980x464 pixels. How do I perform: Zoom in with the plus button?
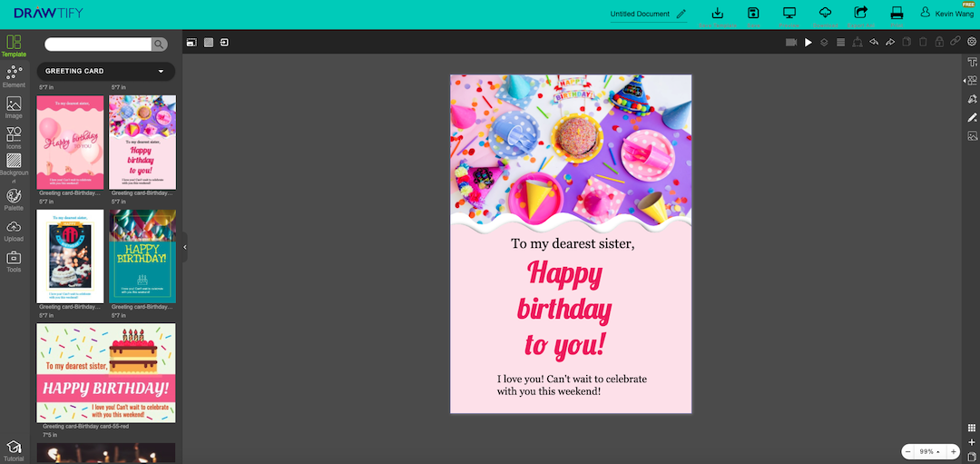click(953, 451)
